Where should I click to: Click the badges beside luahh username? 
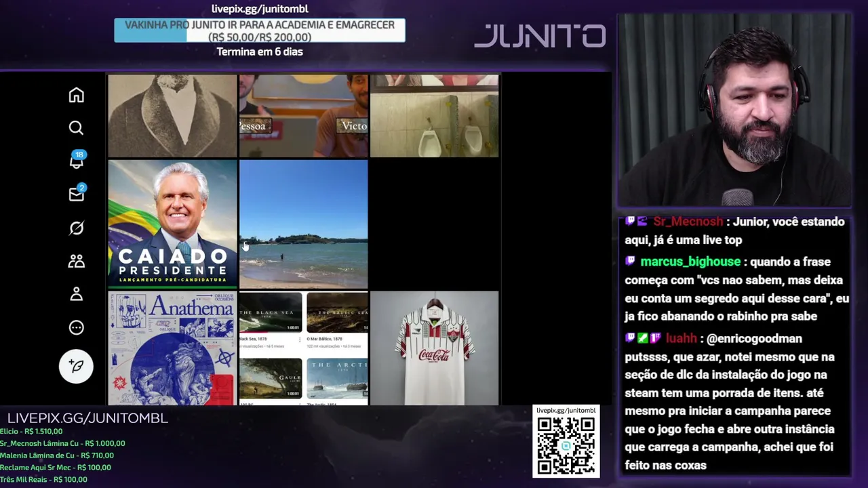[643, 338]
